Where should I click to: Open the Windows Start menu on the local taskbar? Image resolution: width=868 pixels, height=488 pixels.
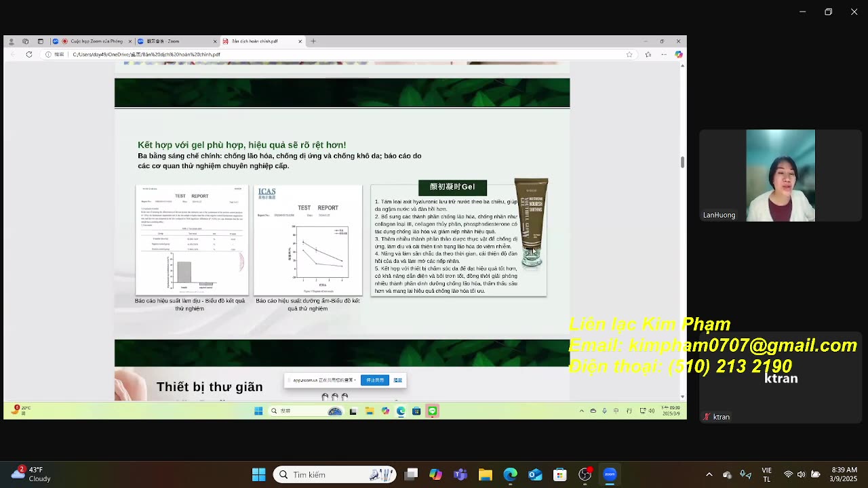point(258,474)
